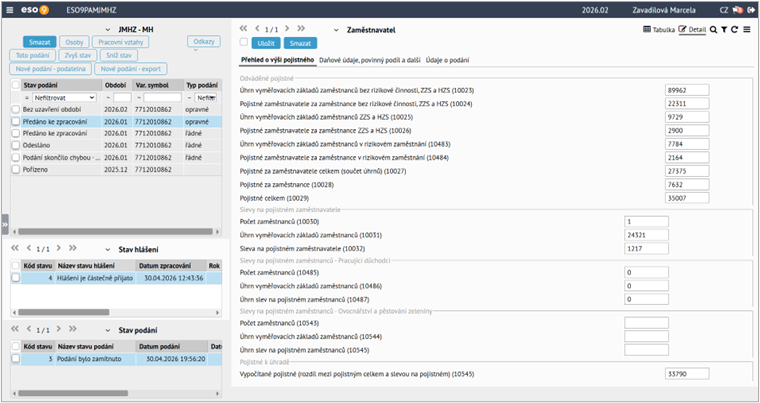Viewport: 760px width, 403px height.
Task: Open the Typ podání filter dropdown
Action: click(206, 98)
